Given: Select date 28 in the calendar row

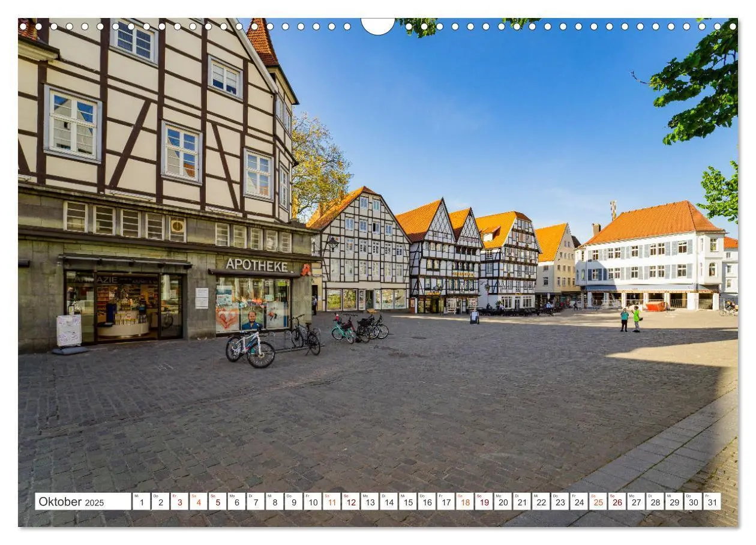Looking at the screenshot, I should 654,502.
